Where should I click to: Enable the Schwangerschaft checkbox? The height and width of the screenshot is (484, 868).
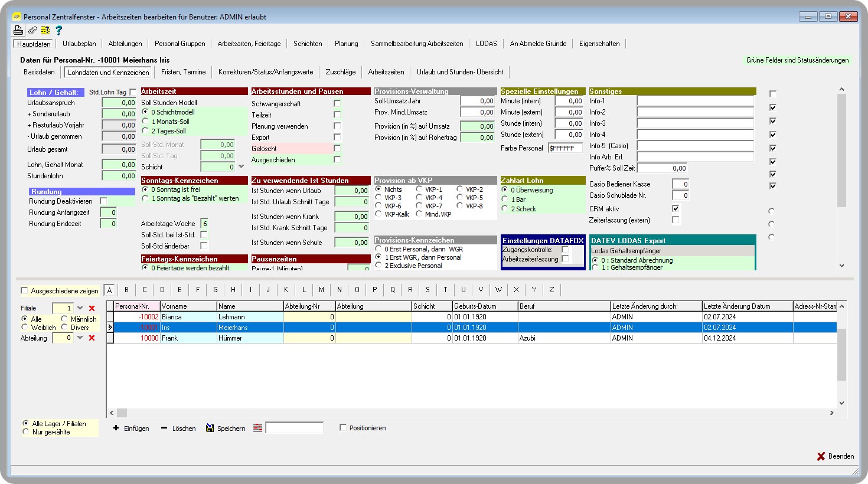coord(337,104)
